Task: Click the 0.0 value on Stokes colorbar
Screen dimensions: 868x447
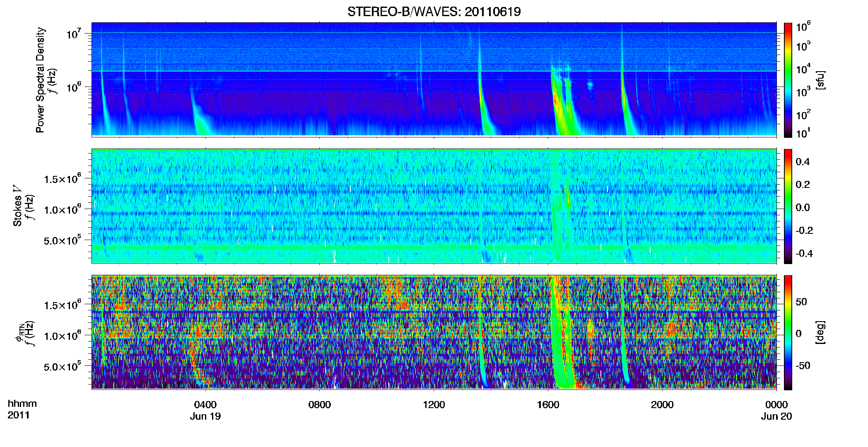Action: click(803, 207)
